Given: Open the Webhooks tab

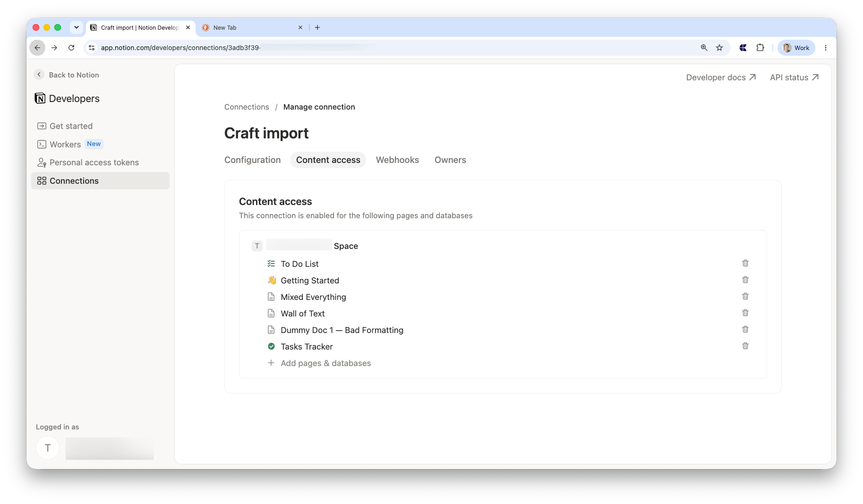Looking at the screenshot, I should point(397,160).
